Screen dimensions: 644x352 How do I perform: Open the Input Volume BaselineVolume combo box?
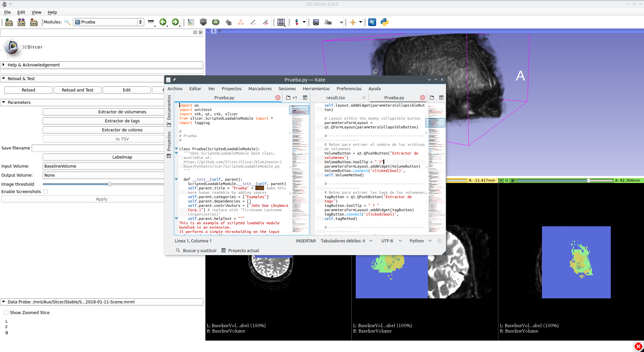[104, 166]
